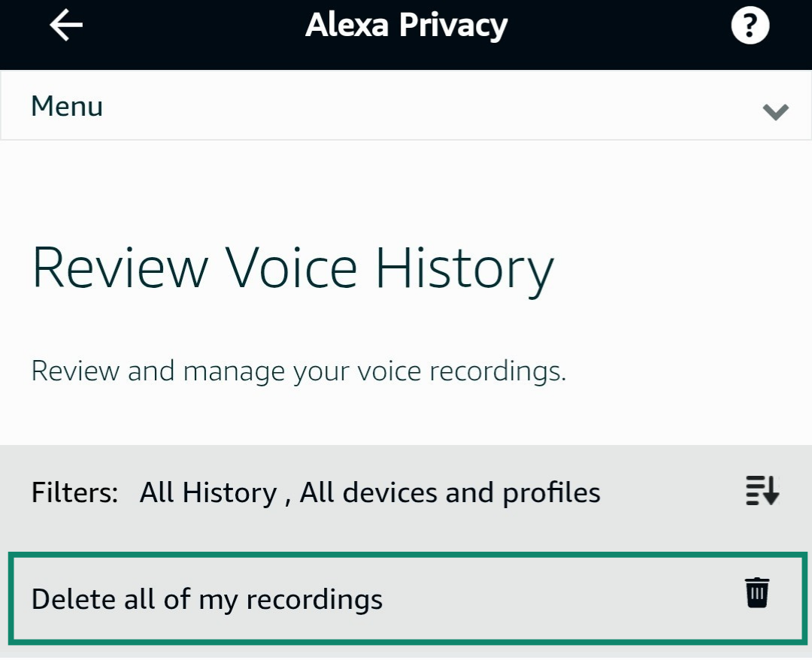Tap the "Alexa Privacy" header title
This screenshot has width=812, height=660.
pos(406,26)
